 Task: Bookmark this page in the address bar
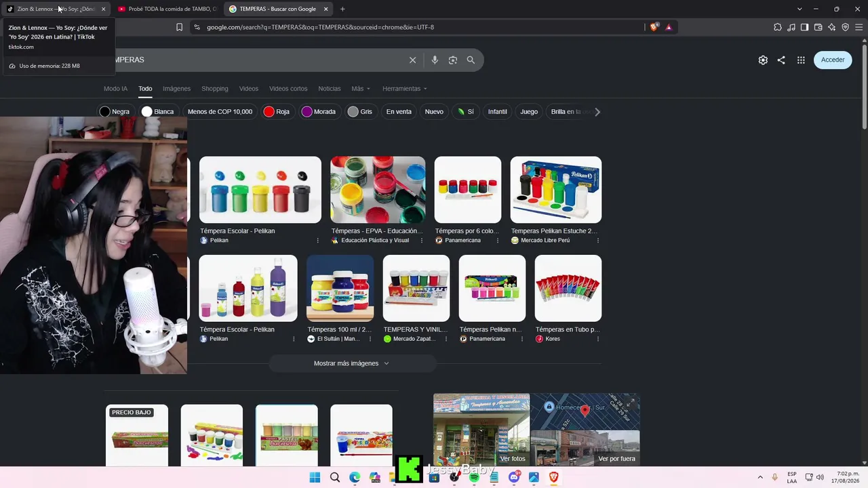point(179,27)
